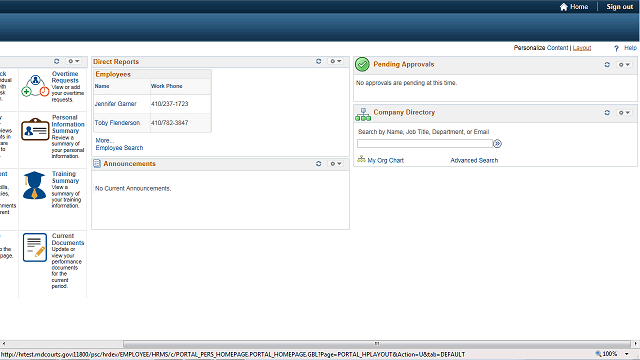This screenshot has width=640, height=360.
Task: Click the Announcements pagelet icon
Action: (x=97, y=164)
